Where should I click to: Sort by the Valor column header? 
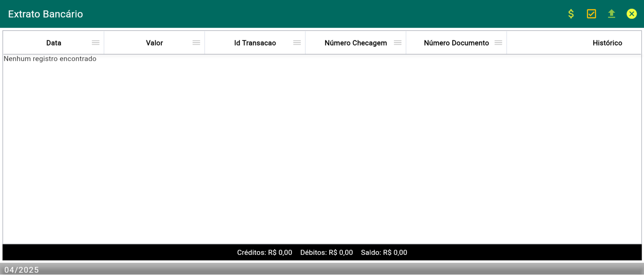coord(154,43)
